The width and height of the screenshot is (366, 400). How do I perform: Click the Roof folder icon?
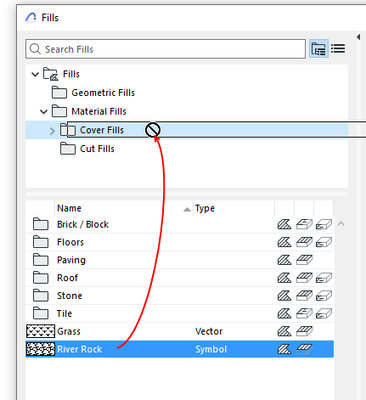click(41, 278)
